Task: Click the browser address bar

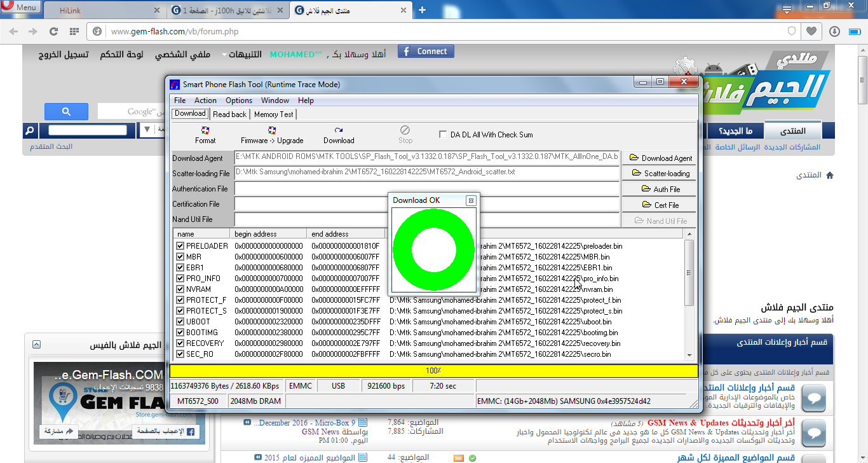Action: click(x=442, y=31)
